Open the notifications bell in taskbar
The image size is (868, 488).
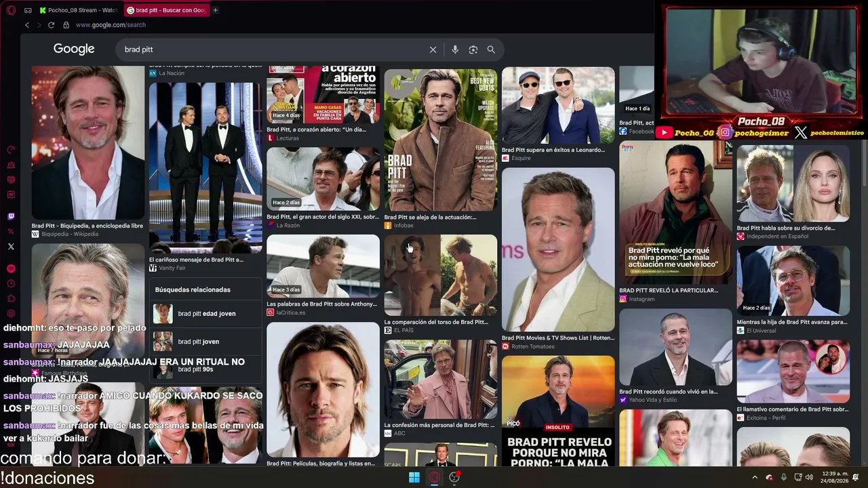tap(856, 478)
